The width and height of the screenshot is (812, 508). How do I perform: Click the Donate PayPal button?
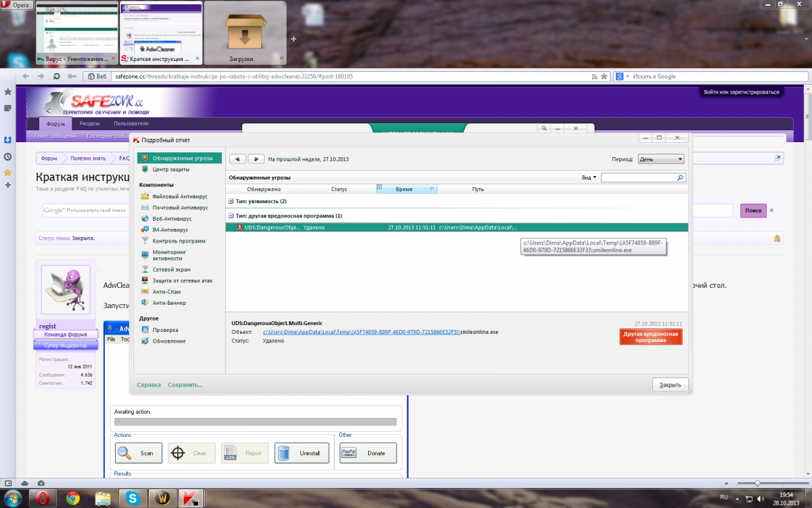point(368,453)
